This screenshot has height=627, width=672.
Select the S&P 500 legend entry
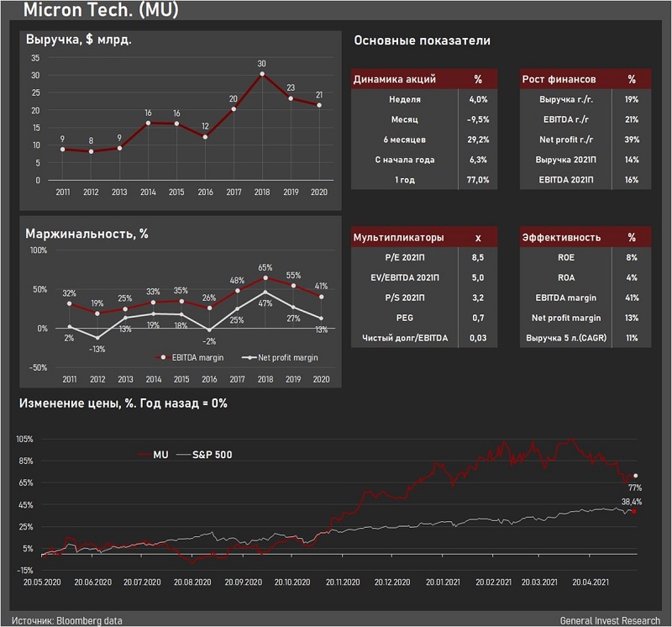pyautogui.click(x=210, y=455)
